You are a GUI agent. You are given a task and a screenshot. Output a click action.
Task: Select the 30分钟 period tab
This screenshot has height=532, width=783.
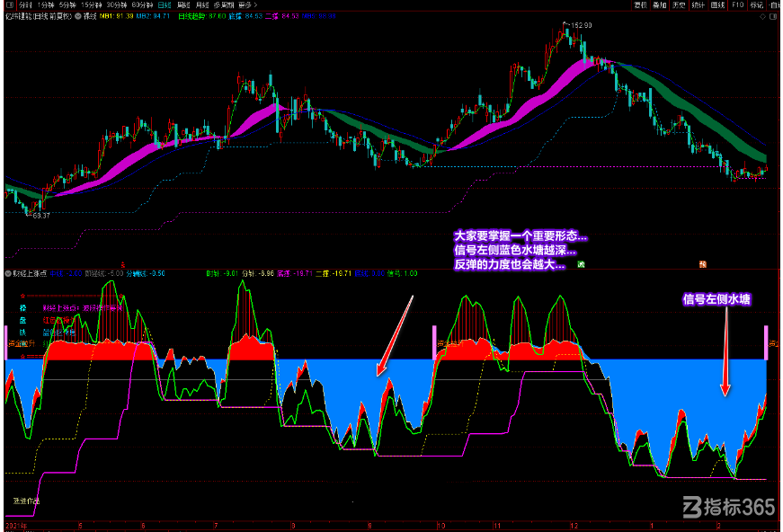(x=117, y=5)
